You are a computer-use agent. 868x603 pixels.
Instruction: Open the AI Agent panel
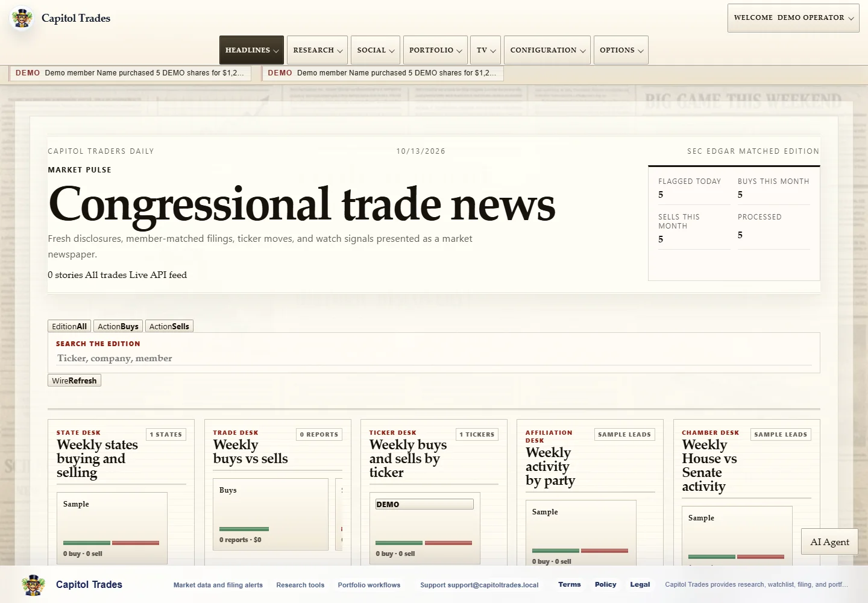829,541
